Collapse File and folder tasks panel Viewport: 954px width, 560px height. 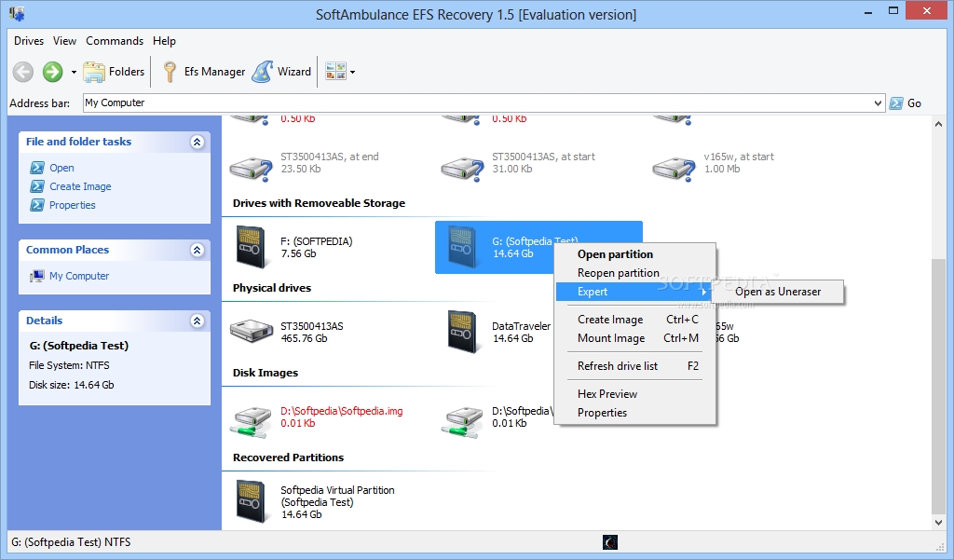[197, 142]
